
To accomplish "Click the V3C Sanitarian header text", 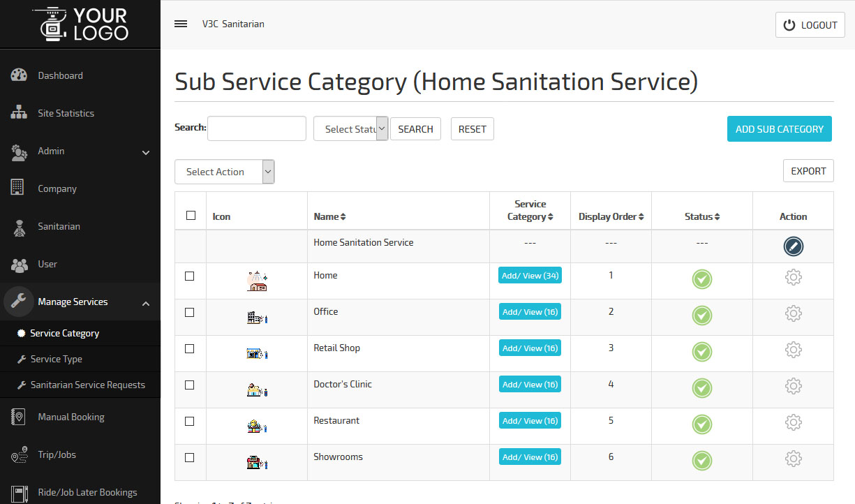I will (x=233, y=24).
